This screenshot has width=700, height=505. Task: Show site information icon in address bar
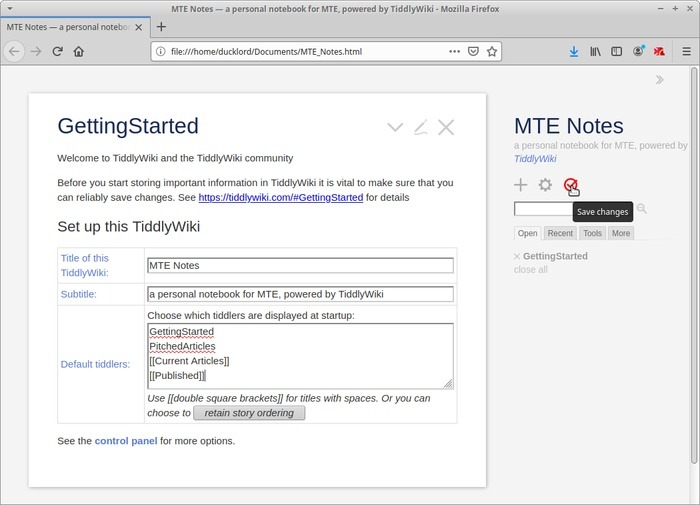tap(160, 52)
